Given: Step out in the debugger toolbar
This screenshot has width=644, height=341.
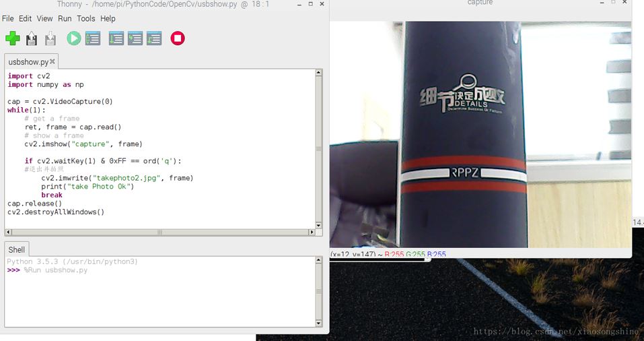Looking at the screenshot, I should (154, 38).
